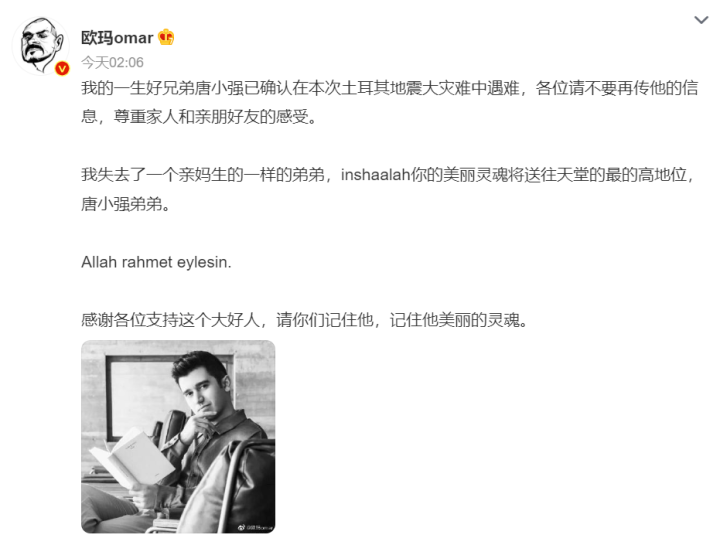The width and height of the screenshot is (720, 545).
Task: Click the orange V verified badge
Action: 62,69
